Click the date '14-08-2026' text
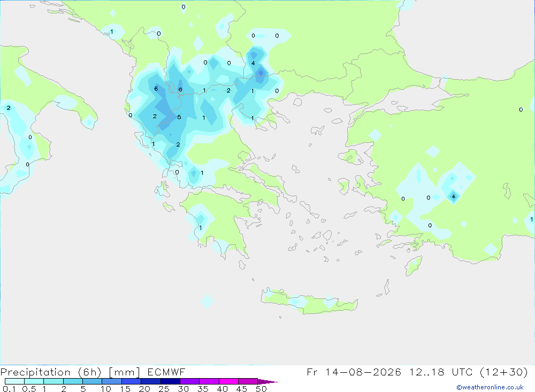 tap(363, 372)
